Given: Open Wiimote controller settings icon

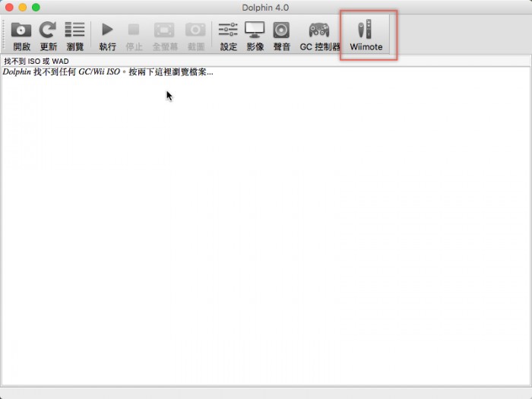Looking at the screenshot, I should [366, 29].
